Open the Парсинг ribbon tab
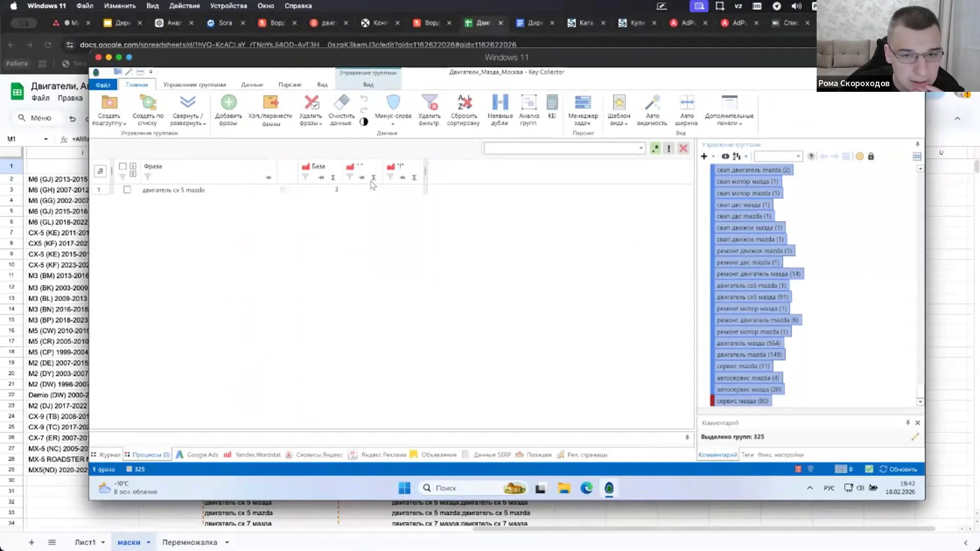 point(290,85)
